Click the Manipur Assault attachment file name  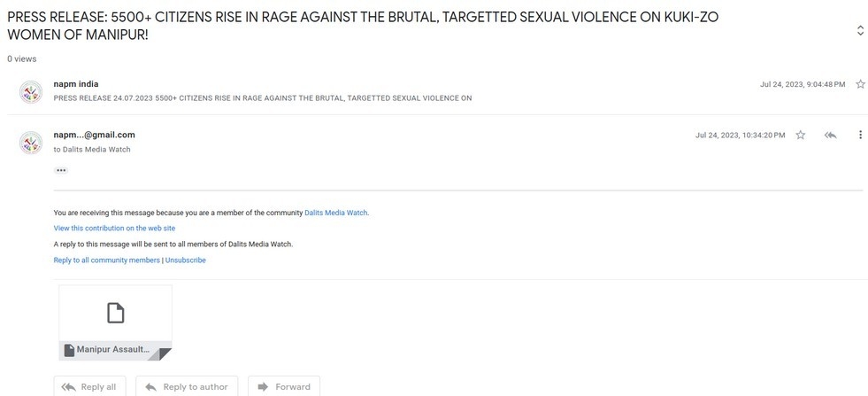click(x=112, y=350)
